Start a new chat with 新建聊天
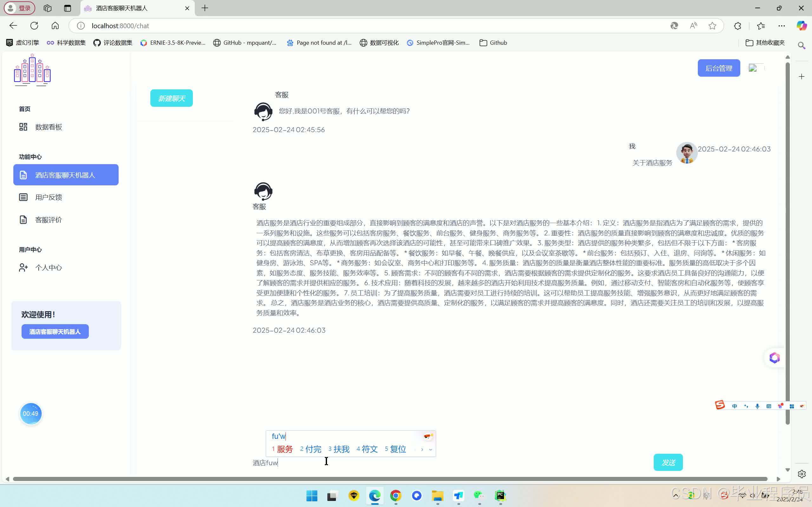Viewport: 812px width, 507px height. [171, 98]
